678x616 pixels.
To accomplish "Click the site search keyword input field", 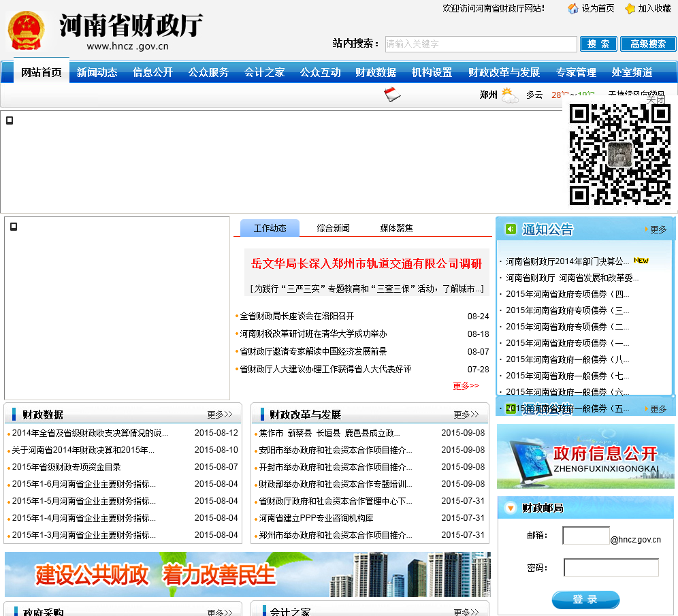I will pyautogui.click(x=481, y=44).
